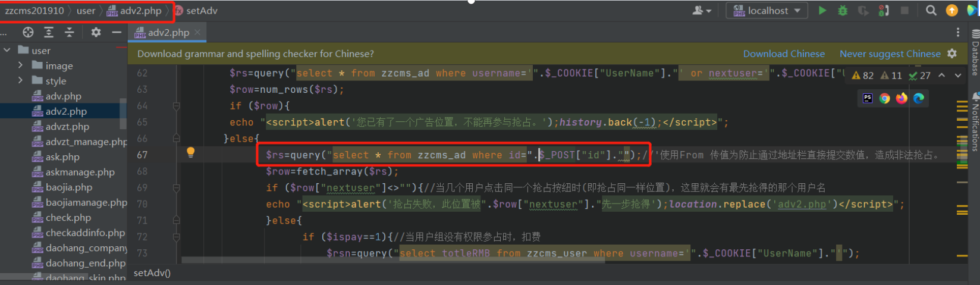
Task: Expand all items in project tree
Action: pyautogui.click(x=49, y=32)
